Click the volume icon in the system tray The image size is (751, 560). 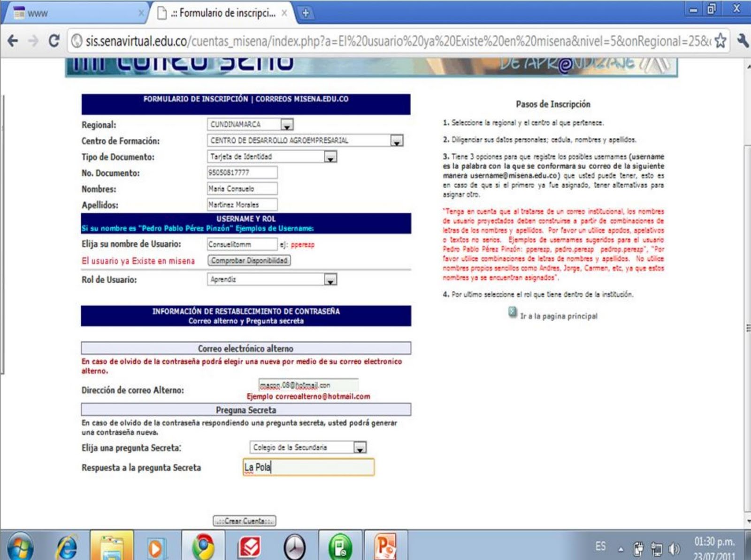(x=674, y=548)
